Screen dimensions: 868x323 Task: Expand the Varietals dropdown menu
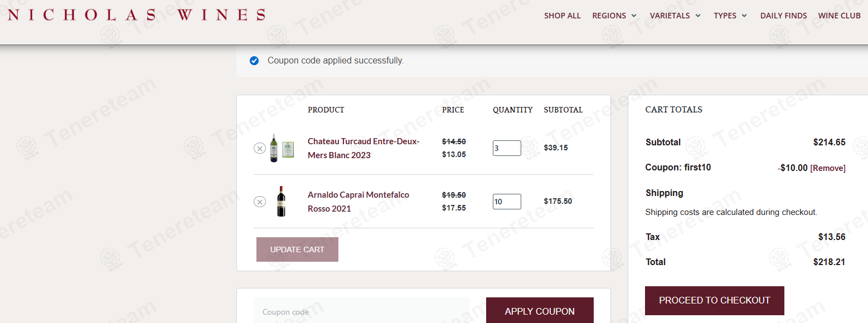(x=675, y=16)
